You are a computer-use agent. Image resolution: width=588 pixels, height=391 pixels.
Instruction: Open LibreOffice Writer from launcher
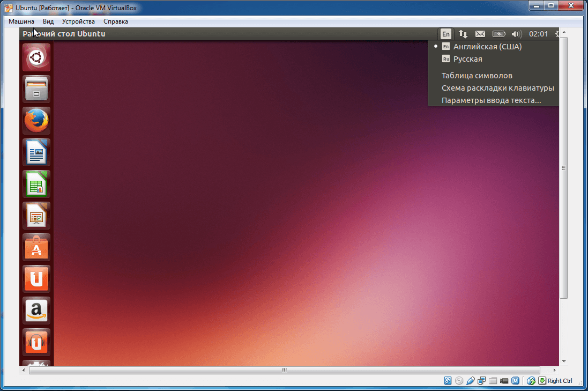[36, 152]
